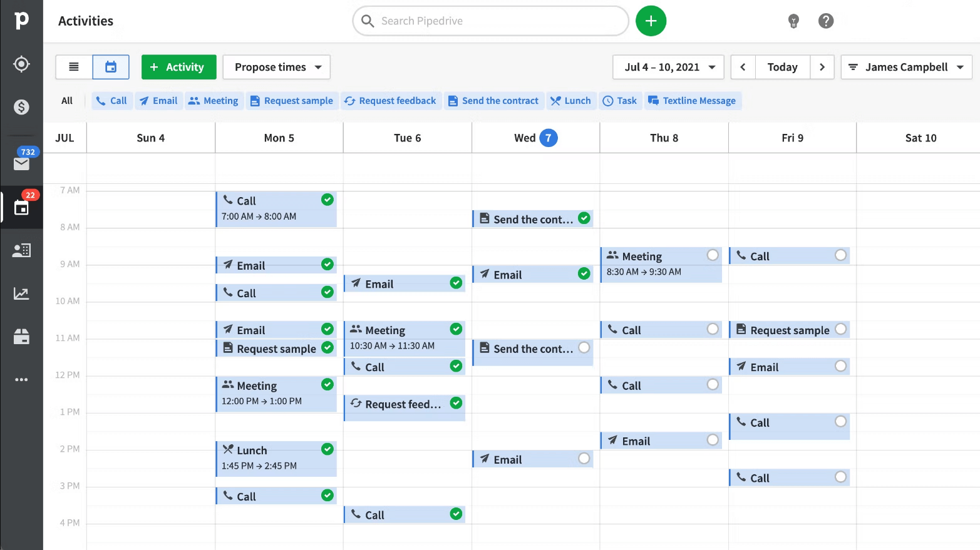This screenshot has width=980, height=550.
Task: Switch to list view icon
Action: point(74,67)
